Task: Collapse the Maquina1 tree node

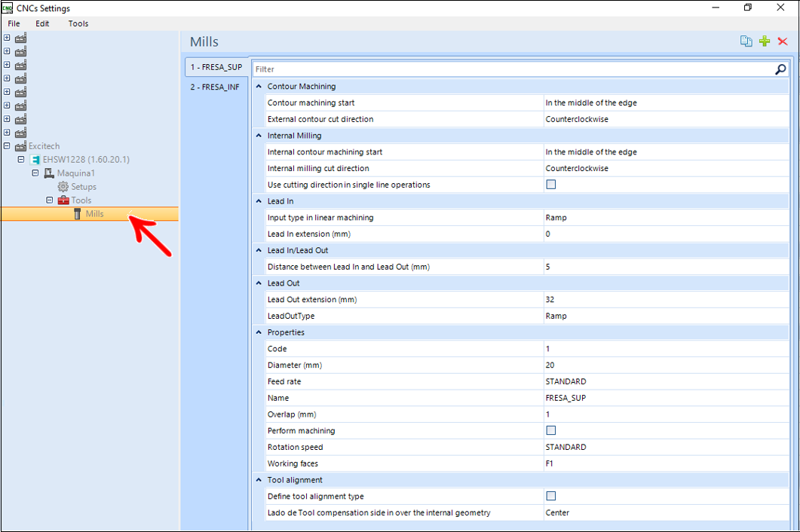Action: click(35, 173)
